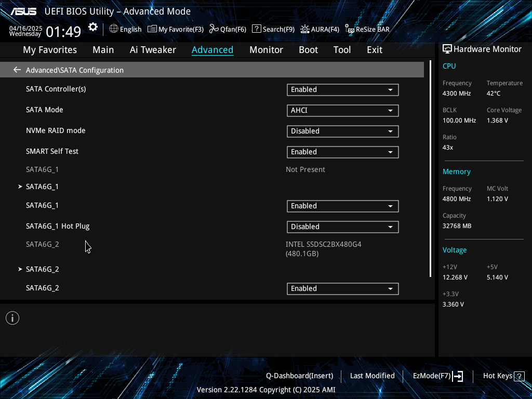This screenshot has width=532, height=399.
Task: Open Hot Keys help icon
Action: 519,376
